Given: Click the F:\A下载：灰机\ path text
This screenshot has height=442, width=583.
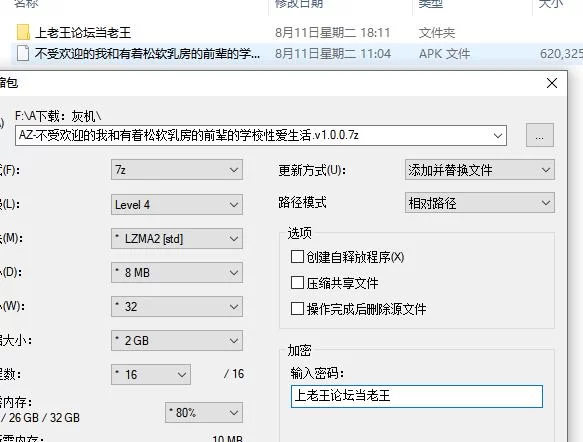Looking at the screenshot, I should click(x=58, y=116).
